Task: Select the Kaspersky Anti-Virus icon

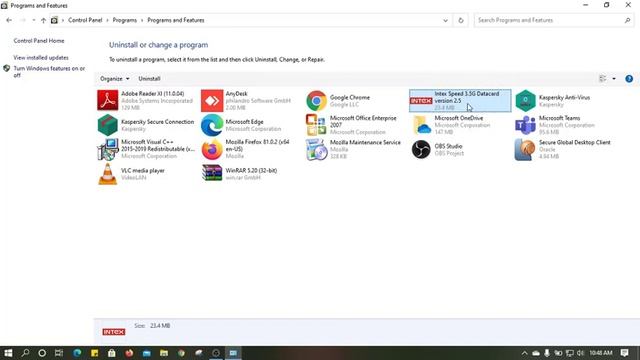Action: [x=525, y=100]
